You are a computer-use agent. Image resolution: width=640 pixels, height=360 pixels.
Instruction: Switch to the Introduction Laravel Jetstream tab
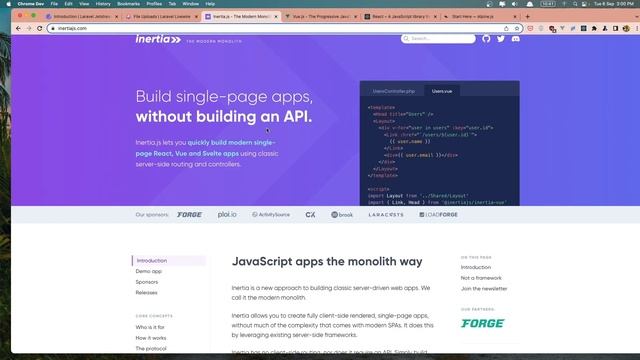[x=82, y=16]
